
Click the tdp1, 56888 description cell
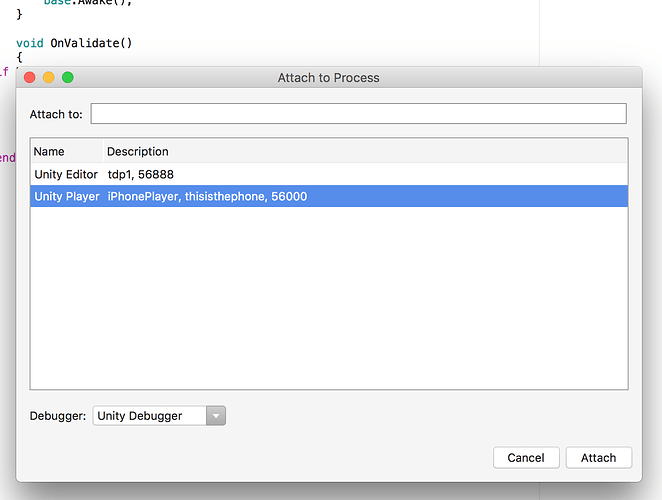141,174
